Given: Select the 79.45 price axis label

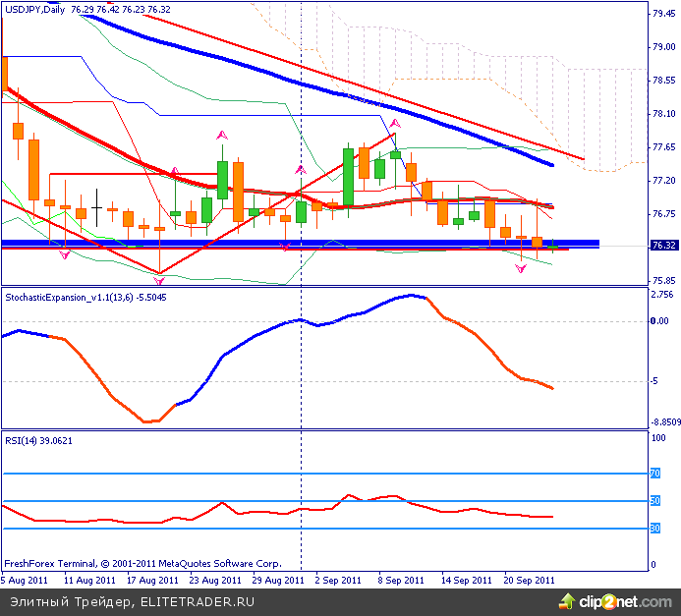Looking at the screenshot, I should (662, 14).
